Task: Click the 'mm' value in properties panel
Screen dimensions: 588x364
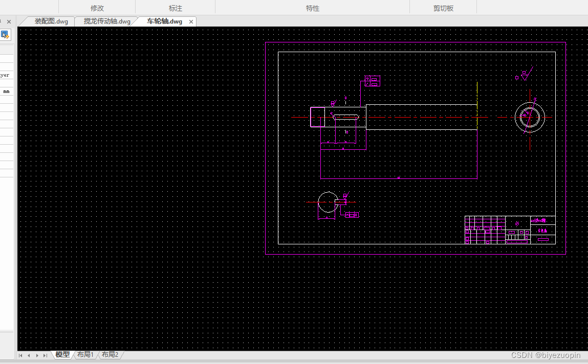Action: click(6, 92)
